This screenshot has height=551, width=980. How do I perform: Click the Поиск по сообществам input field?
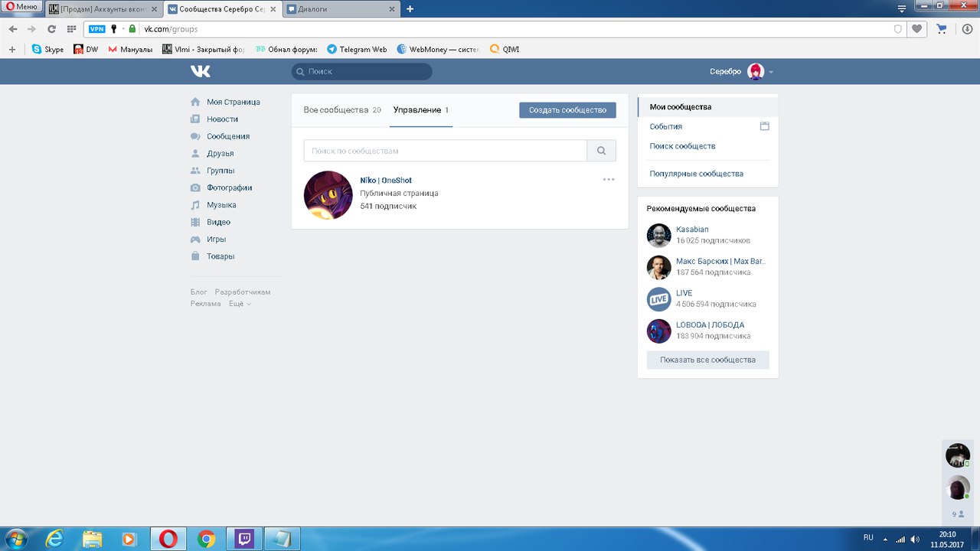click(445, 151)
